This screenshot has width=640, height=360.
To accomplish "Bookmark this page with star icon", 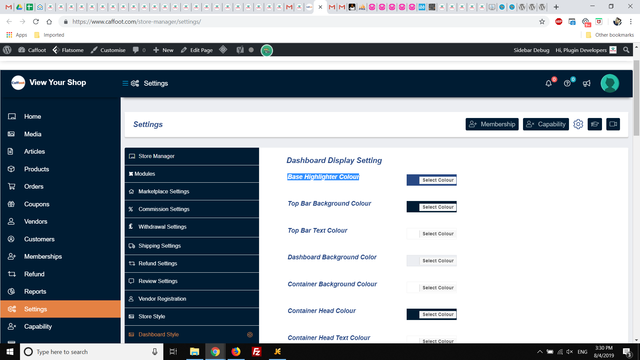I will tap(542, 22).
